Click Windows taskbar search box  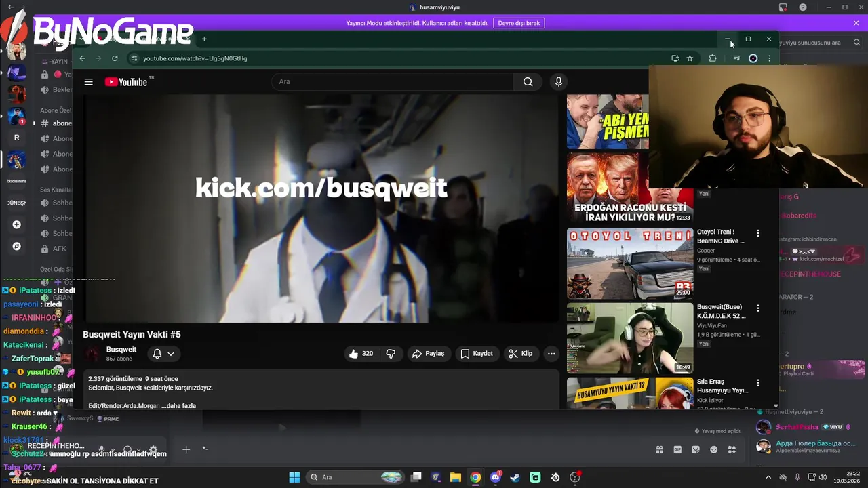click(356, 477)
